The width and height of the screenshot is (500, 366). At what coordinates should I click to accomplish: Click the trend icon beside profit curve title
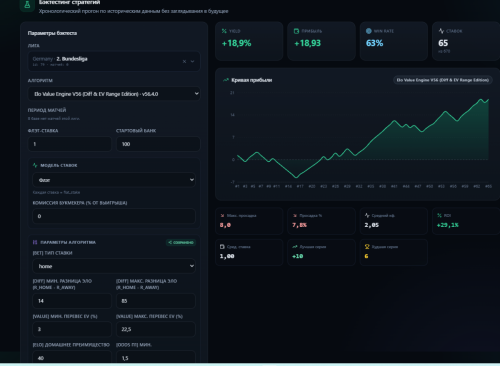226,80
